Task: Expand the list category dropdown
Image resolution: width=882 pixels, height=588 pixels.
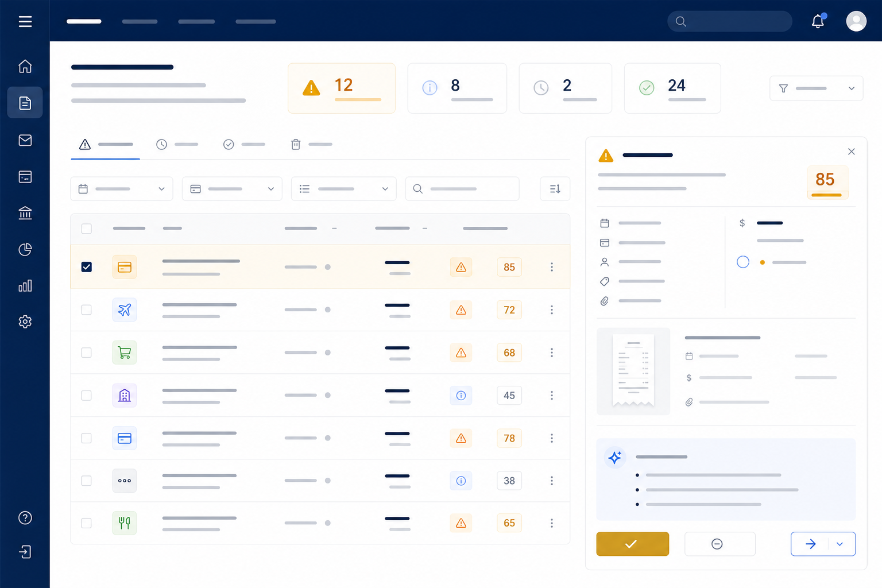Action: click(x=344, y=189)
